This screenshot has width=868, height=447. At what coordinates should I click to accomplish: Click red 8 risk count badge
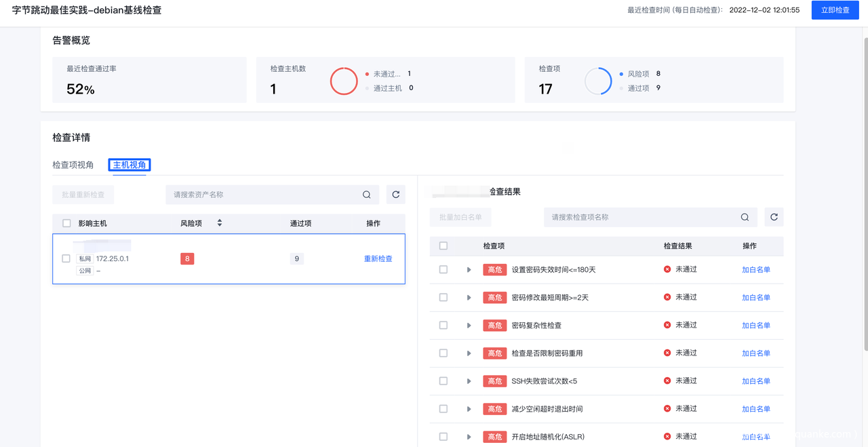click(x=187, y=258)
